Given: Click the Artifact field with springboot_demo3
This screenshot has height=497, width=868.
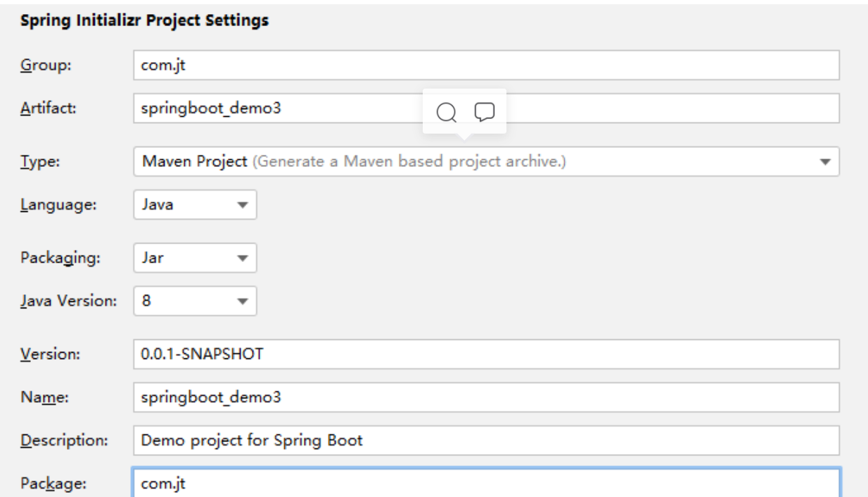Looking at the screenshot, I should click(x=486, y=109).
